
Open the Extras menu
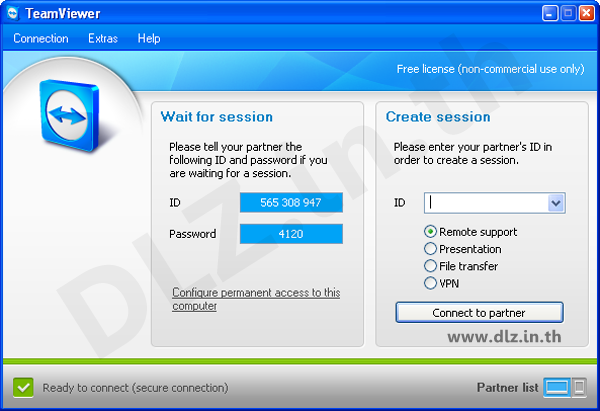[103, 38]
